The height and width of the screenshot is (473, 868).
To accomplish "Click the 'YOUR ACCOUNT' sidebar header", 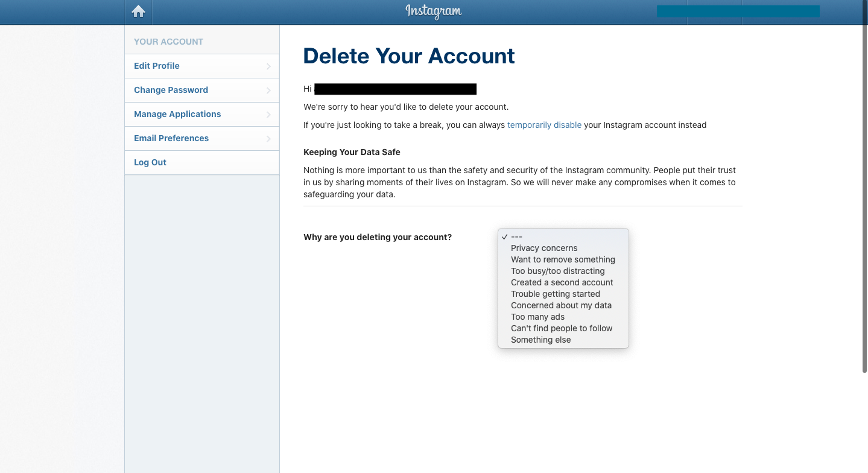I will 168,42.
